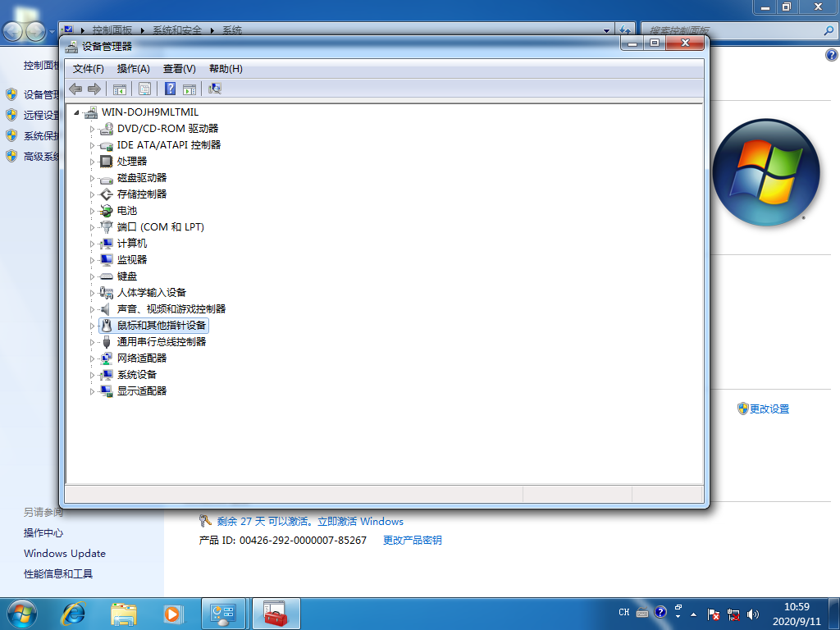
Task: Expand the 处理器 device category
Action: pos(93,162)
